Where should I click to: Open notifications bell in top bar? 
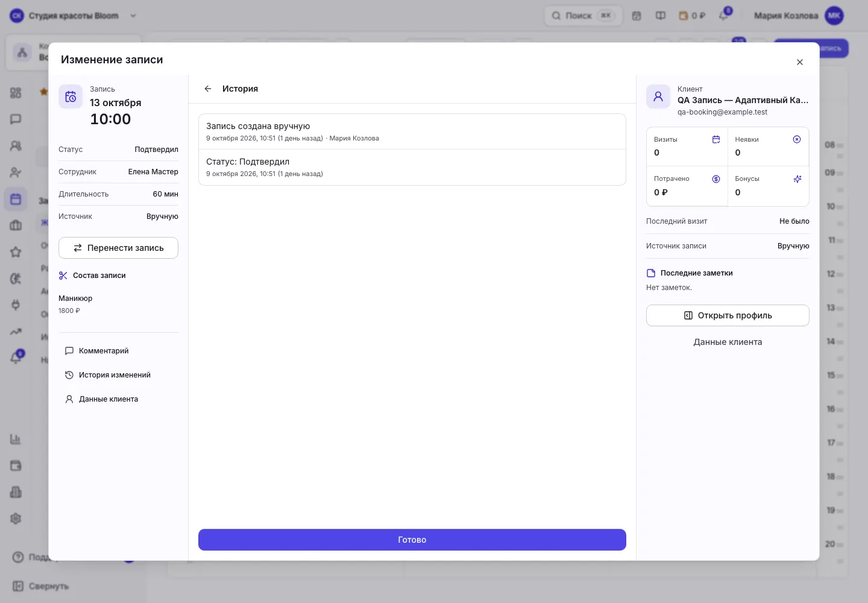[723, 16]
